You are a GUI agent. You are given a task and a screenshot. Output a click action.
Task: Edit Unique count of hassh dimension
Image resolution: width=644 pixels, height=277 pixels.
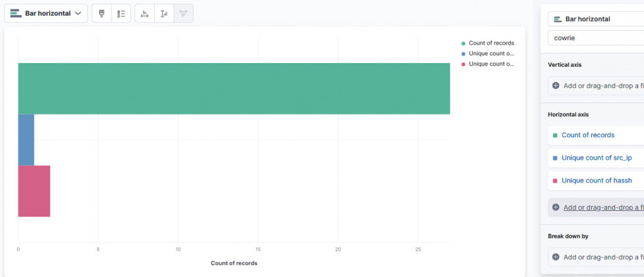click(x=596, y=181)
